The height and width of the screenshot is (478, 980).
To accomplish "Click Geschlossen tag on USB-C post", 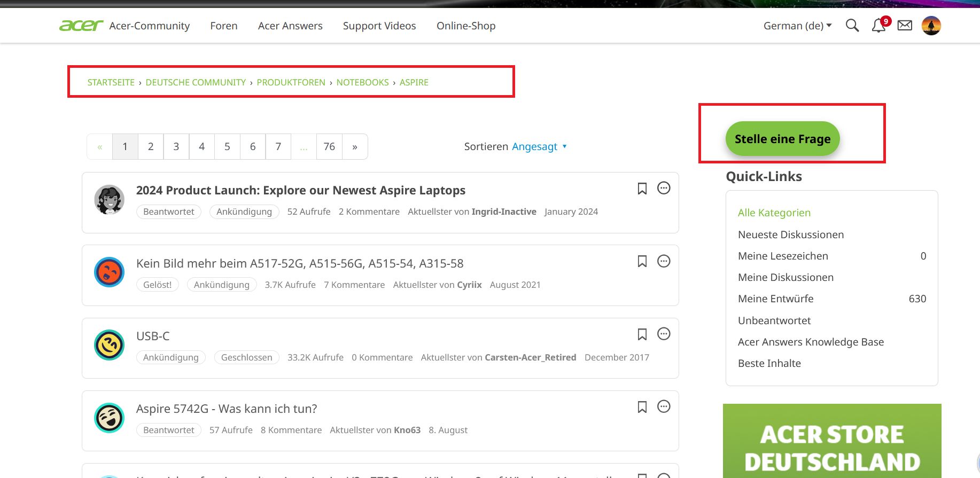I will (x=246, y=357).
